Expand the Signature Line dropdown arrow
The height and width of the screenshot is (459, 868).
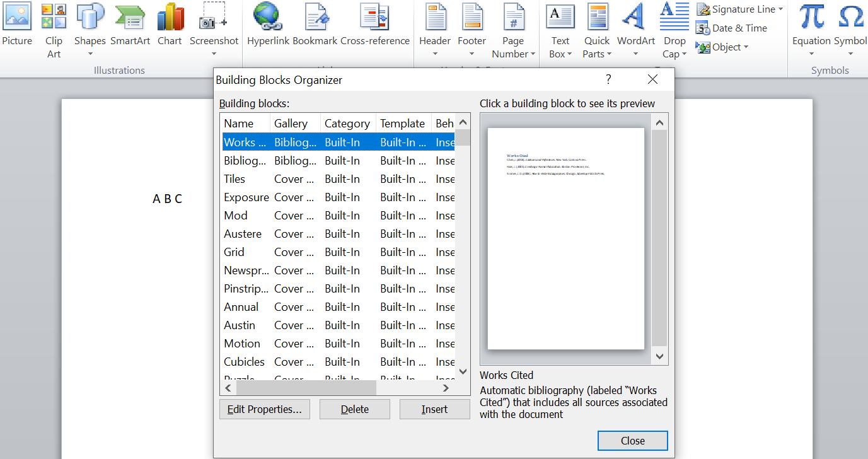point(780,9)
